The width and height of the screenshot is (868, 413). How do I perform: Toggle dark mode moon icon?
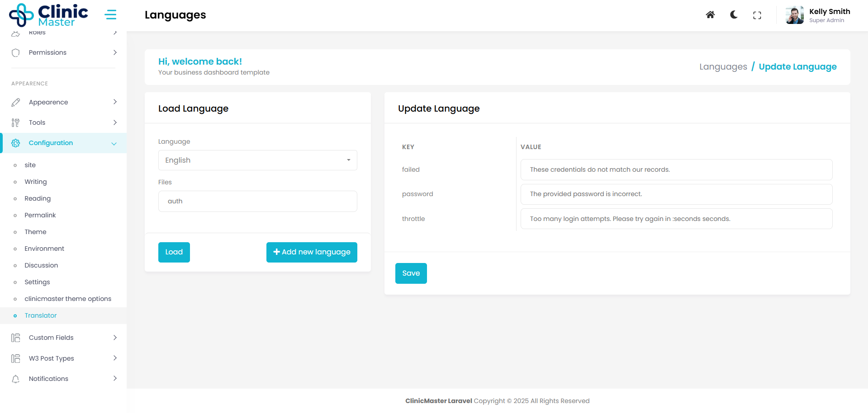pyautogui.click(x=734, y=15)
